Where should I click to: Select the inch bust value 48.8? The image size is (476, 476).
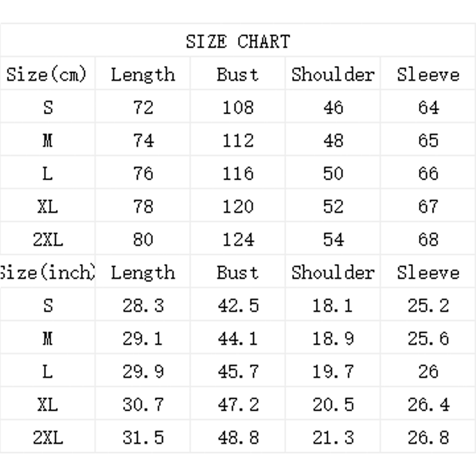(x=238, y=438)
